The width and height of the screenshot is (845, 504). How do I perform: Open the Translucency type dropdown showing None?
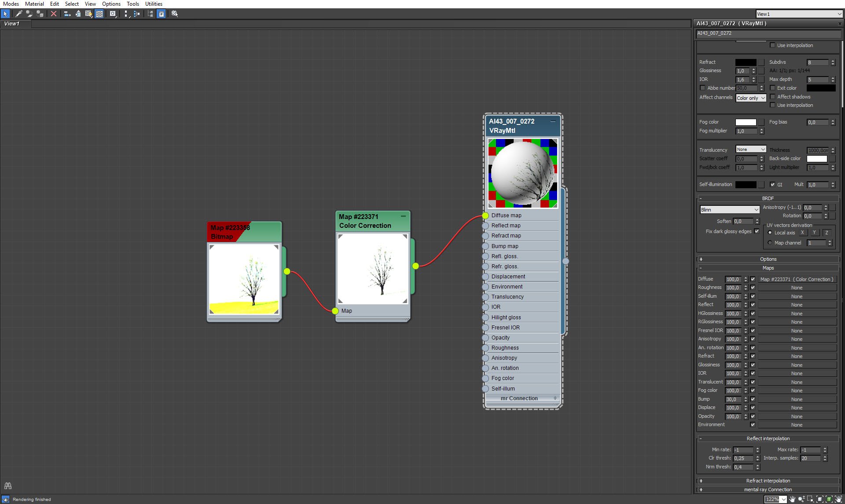pyautogui.click(x=749, y=150)
